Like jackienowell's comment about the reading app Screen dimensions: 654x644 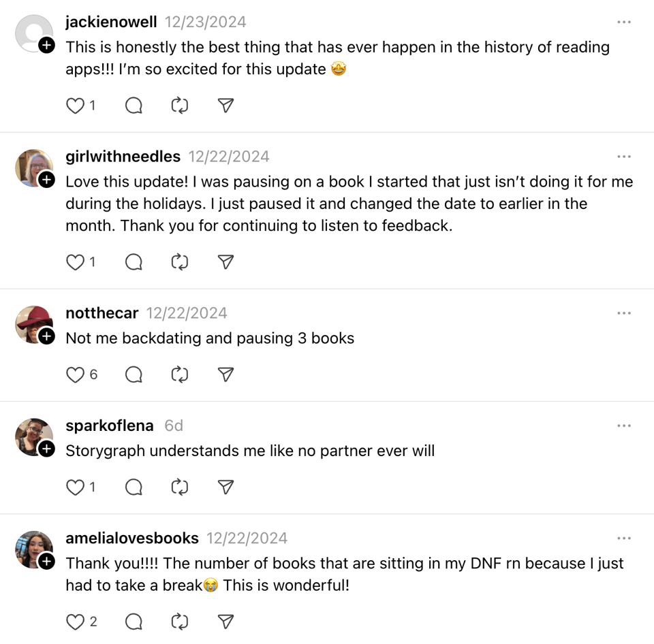[75, 106]
